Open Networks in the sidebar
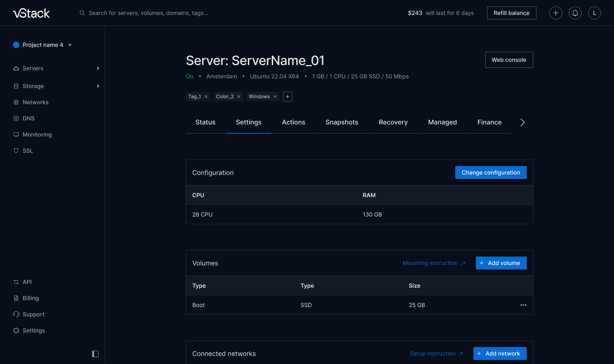This screenshot has width=614, height=364. (36, 102)
